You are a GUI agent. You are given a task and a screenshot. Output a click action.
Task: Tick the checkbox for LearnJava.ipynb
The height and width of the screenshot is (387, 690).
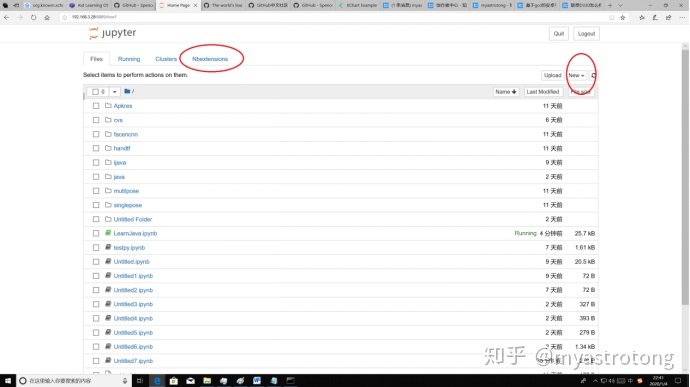(96, 233)
